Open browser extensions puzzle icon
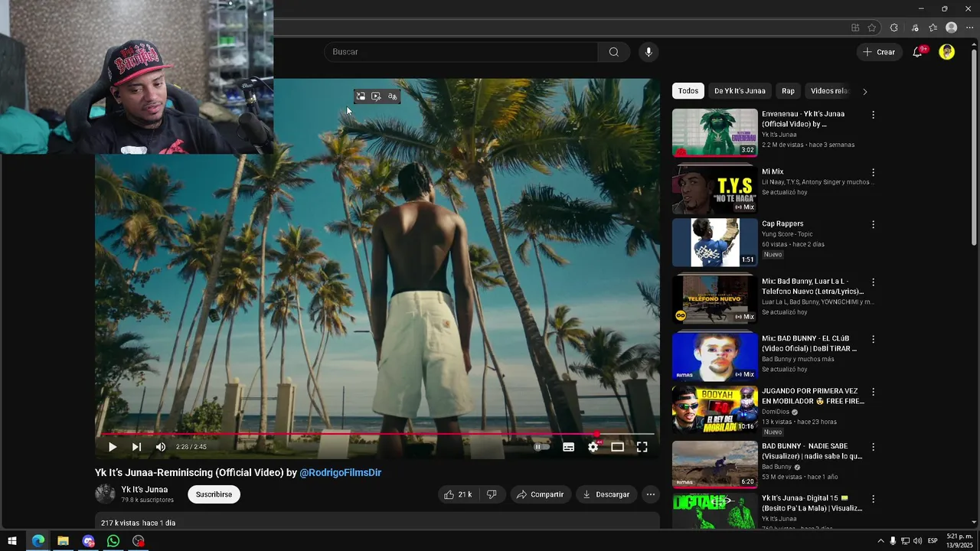 tap(893, 28)
